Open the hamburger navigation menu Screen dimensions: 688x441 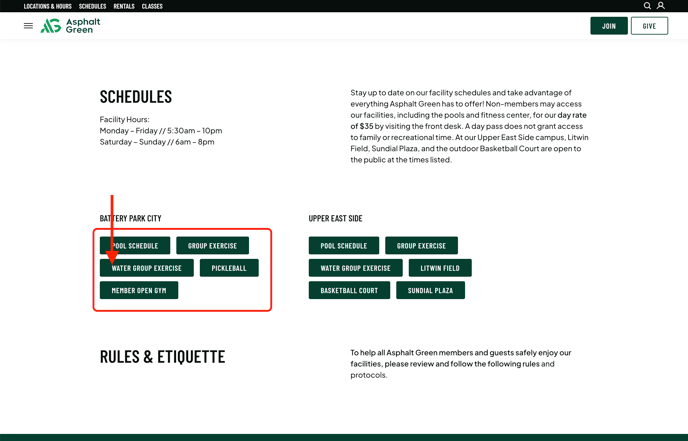28,26
